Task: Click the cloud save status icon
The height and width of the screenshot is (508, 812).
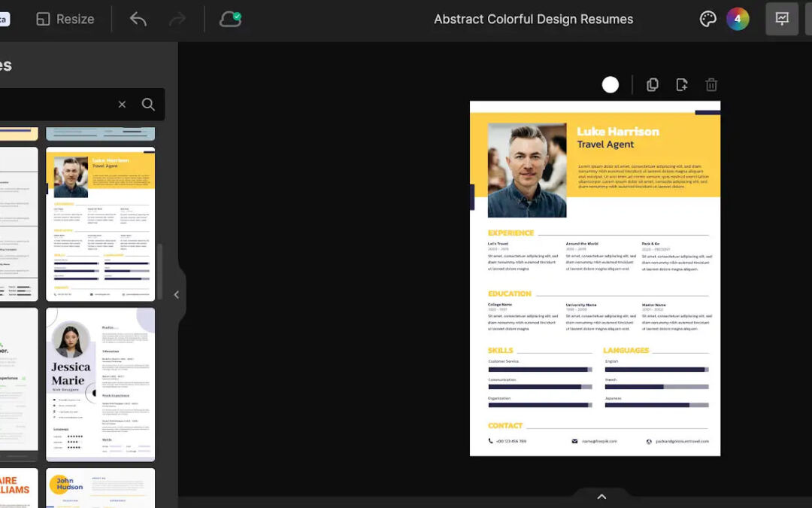Action: pyautogui.click(x=230, y=20)
